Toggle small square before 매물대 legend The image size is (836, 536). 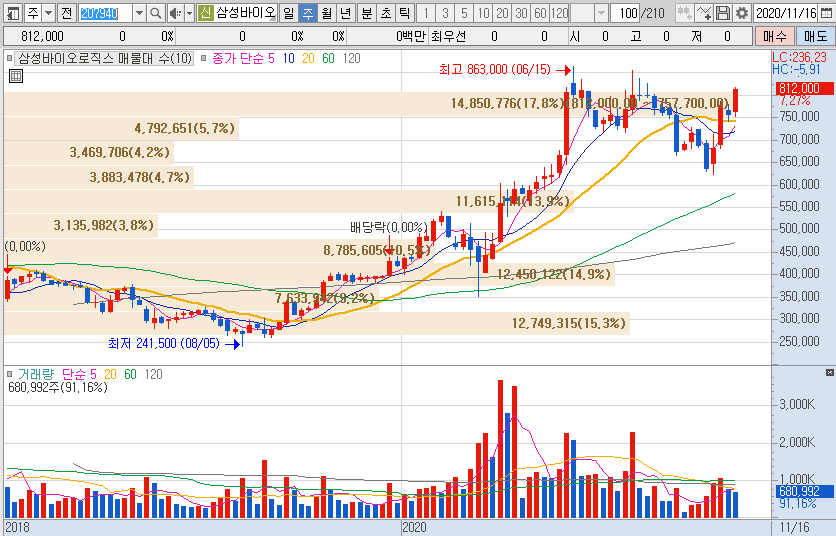tap(9, 58)
